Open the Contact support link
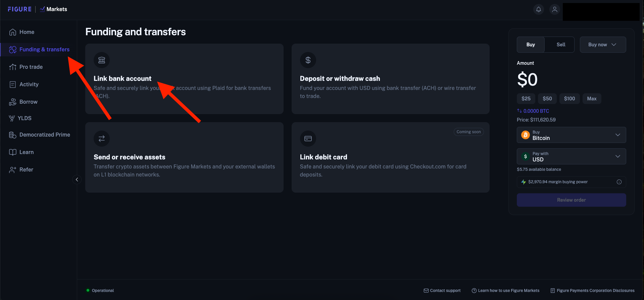Screen dimensions: 644x300 click(442, 291)
